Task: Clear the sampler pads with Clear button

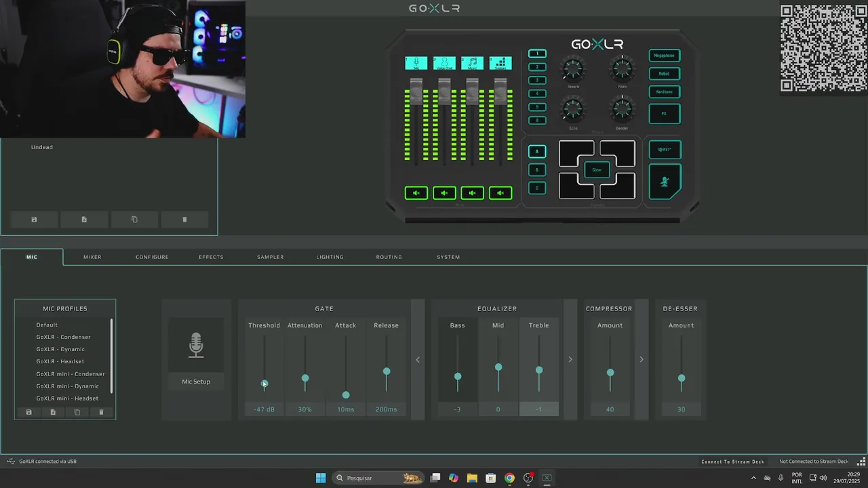Action: (597, 170)
